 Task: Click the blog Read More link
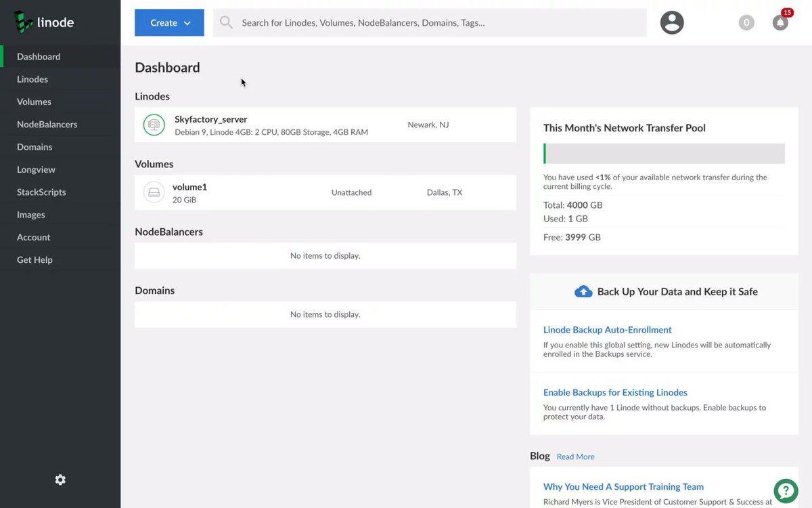pyautogui.click(x=575, y=457)
